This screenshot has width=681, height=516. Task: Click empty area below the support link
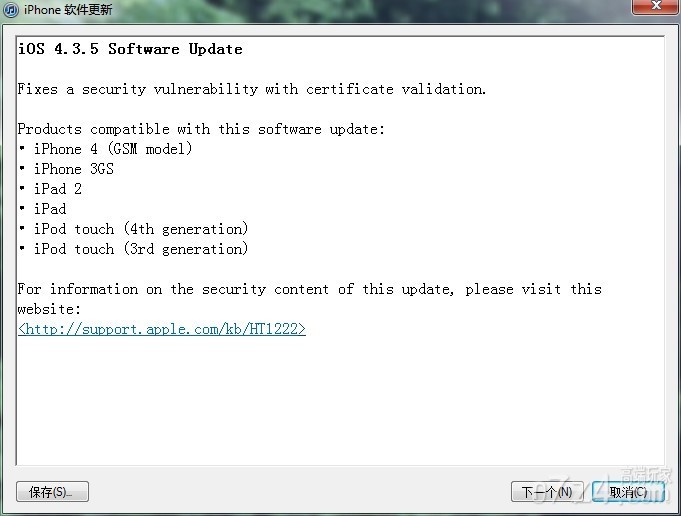339,400
